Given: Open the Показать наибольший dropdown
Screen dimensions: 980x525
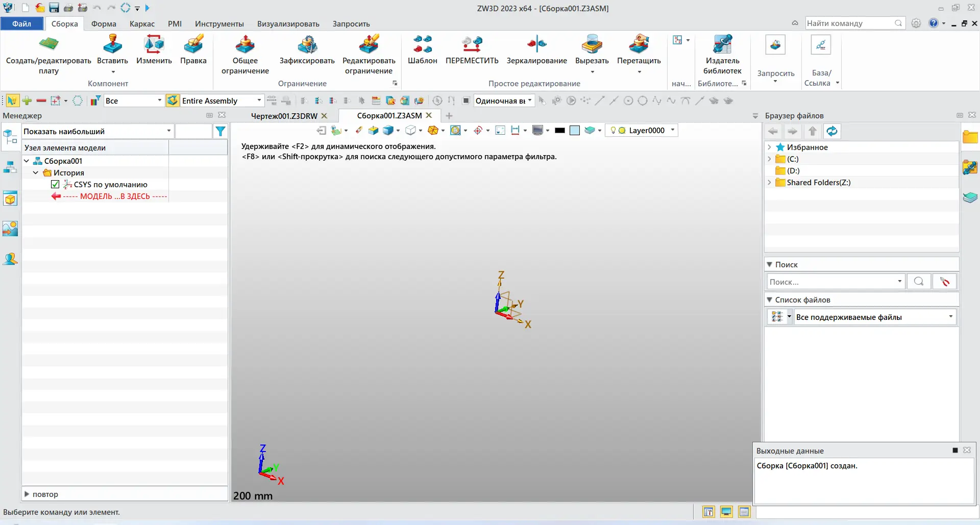Looking at the screenshot, I should click(x=168, y=131).
